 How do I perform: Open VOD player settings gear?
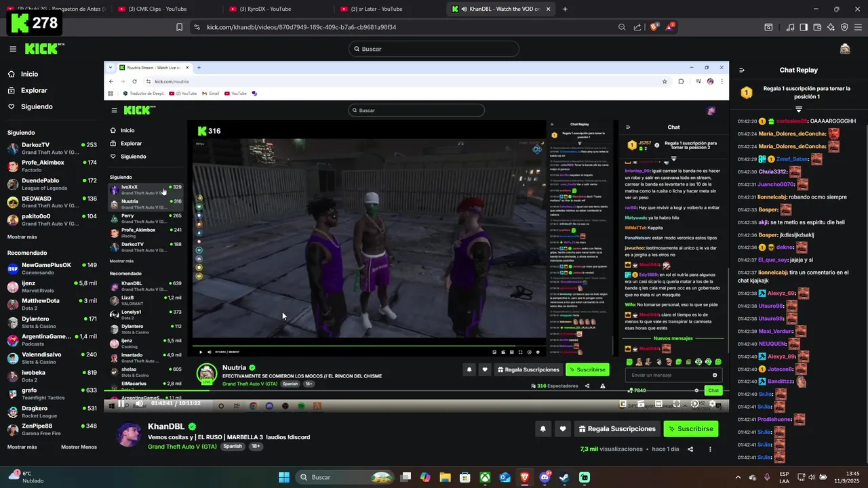click(x=712, y=403)
